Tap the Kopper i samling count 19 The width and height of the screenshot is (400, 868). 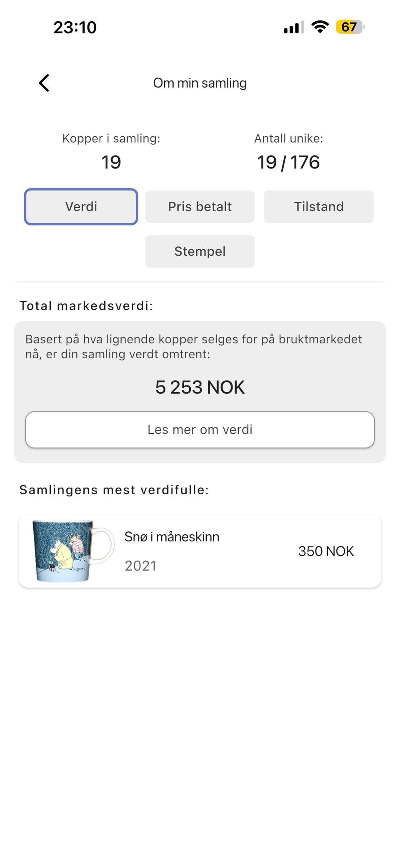click(x=111, y=162)
